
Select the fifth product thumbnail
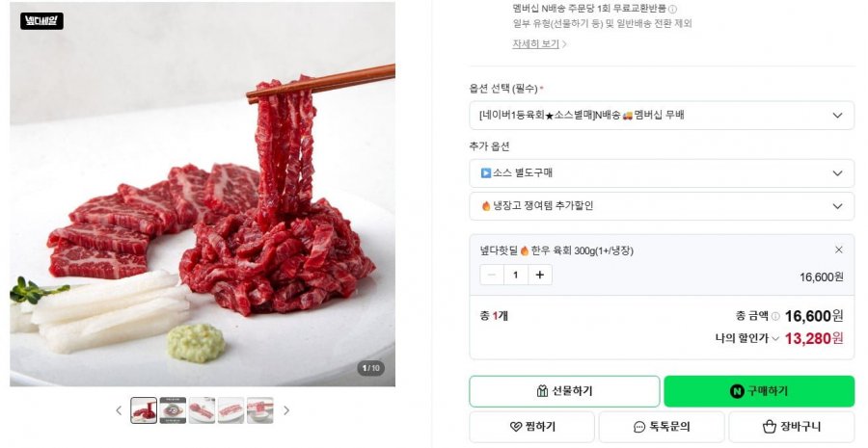[259, 410]
